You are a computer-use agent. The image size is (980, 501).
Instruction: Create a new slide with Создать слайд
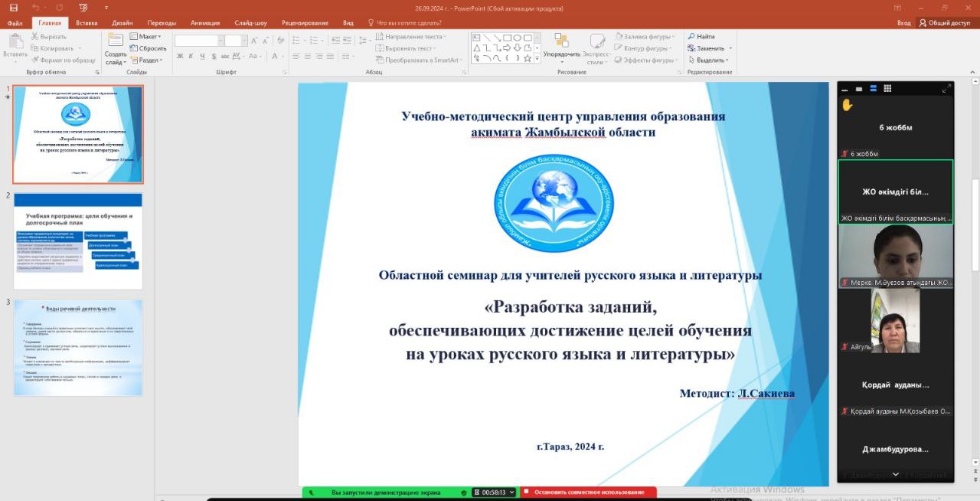[116, 49]
